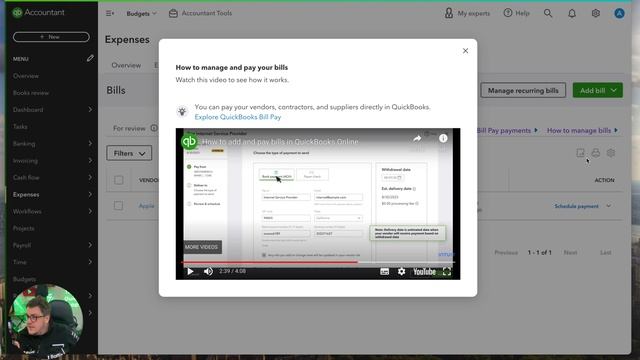Open video player settings gear

[x=401, y=271]
